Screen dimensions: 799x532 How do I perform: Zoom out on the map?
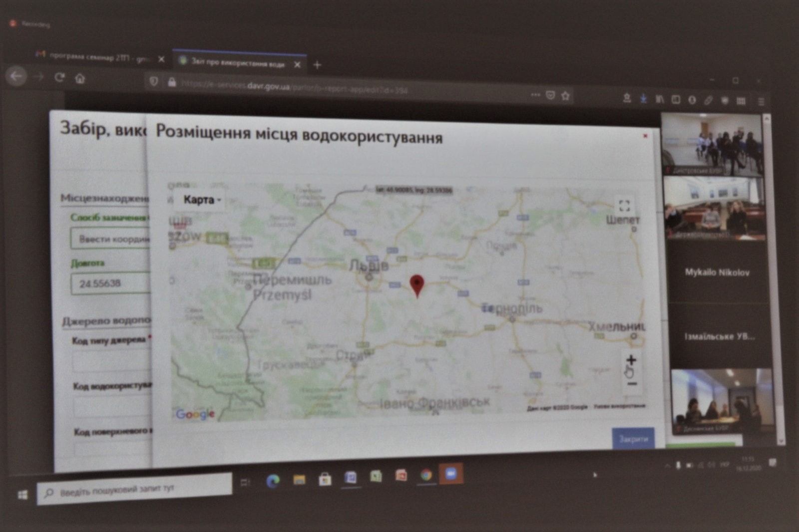tap(632, 384)
